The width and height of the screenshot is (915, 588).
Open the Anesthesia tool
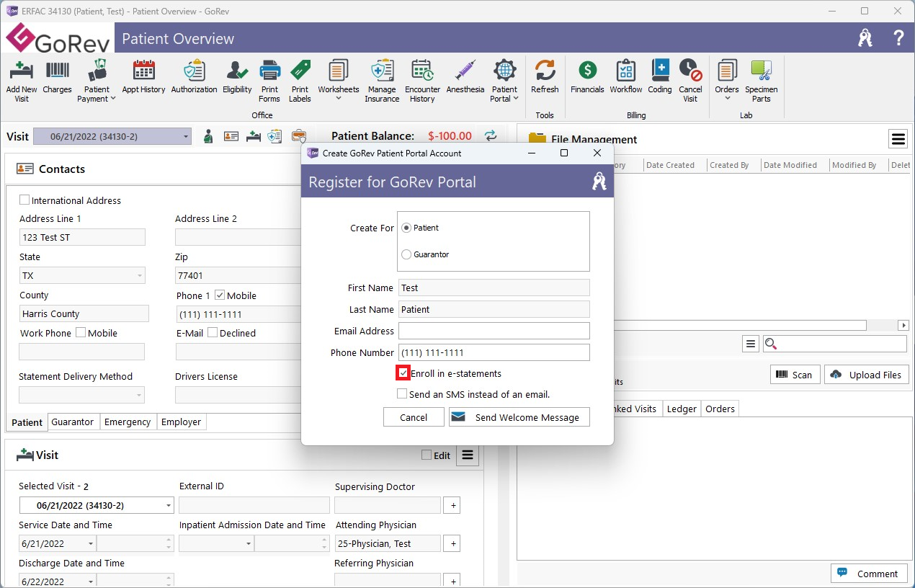pyautogui.click(x=465, y=76)
